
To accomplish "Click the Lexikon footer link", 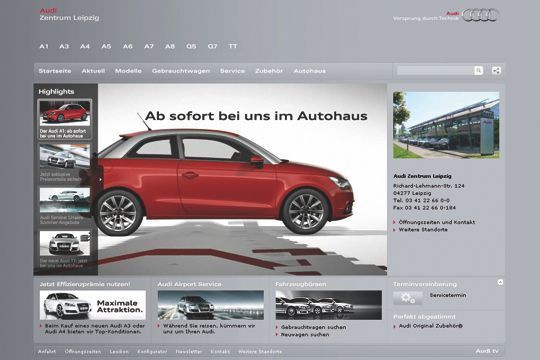I will (119, 352).
